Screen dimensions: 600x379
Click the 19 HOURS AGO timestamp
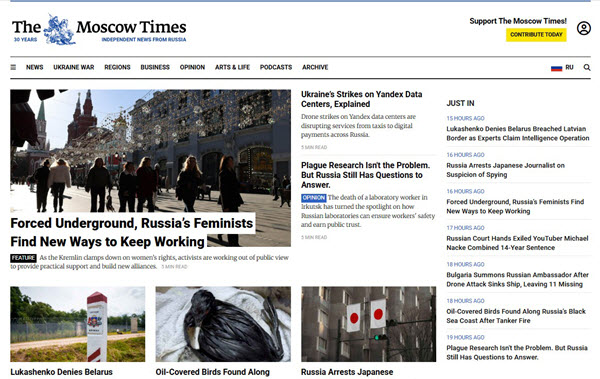coord(465,337)
